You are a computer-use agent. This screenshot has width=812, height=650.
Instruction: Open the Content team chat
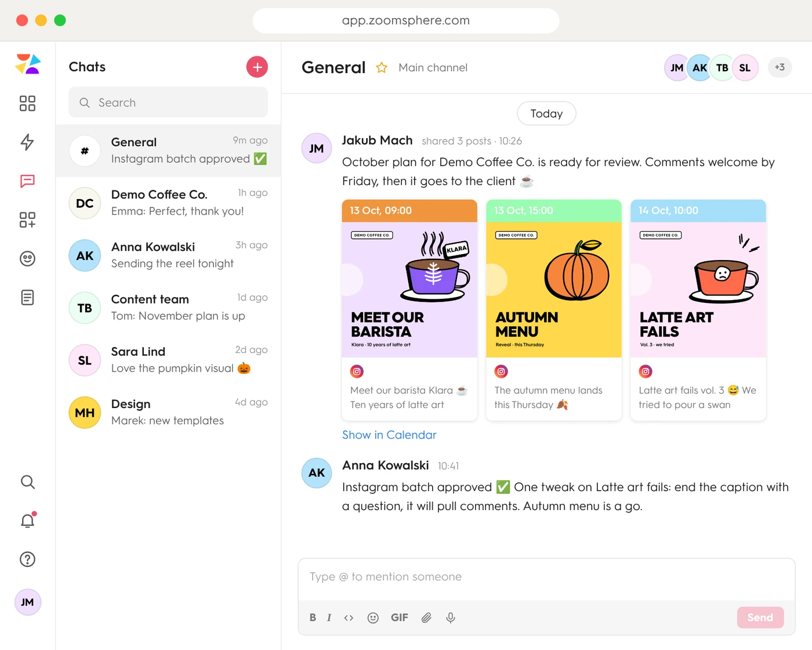(168, 308)
